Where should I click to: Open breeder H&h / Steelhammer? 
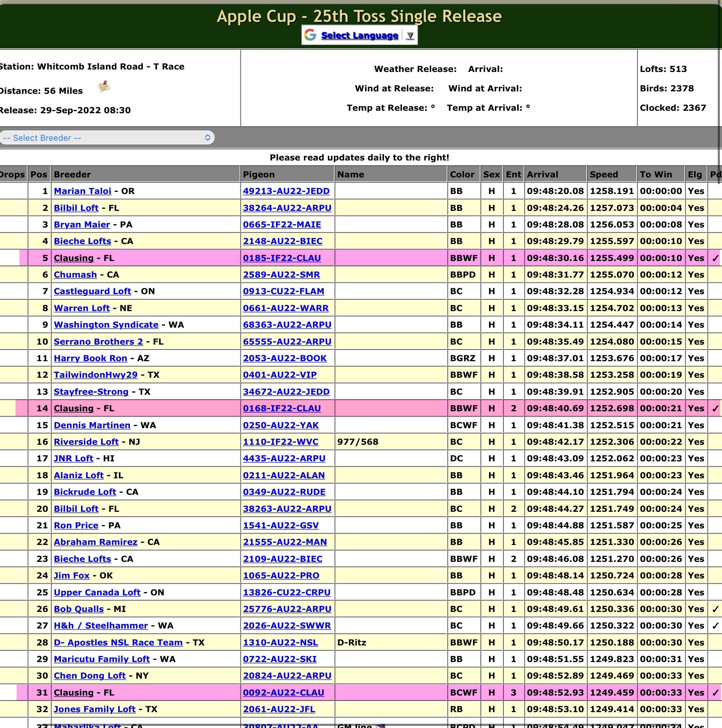coord(101,626)
